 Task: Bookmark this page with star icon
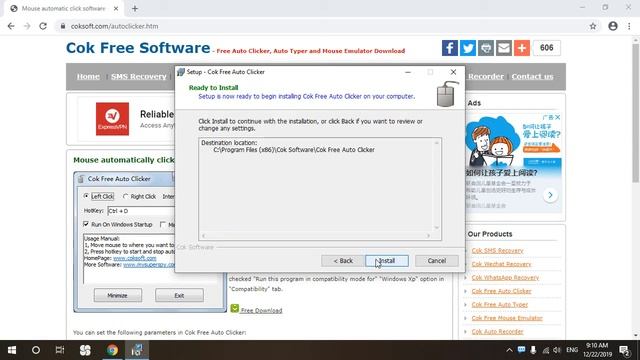click(593, 26)
